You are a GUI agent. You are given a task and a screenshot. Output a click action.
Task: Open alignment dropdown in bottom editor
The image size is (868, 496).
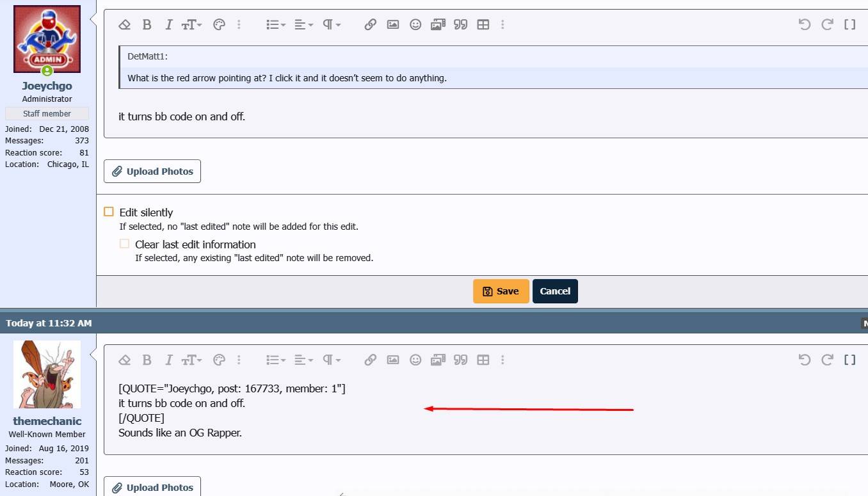pos(303,360)
